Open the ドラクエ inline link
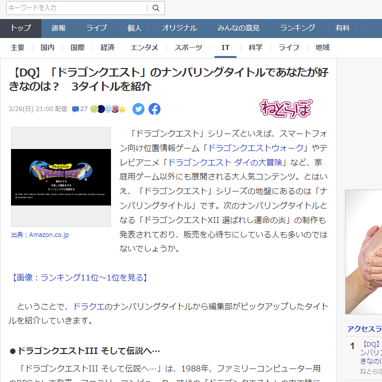 [x=89, y=307]
